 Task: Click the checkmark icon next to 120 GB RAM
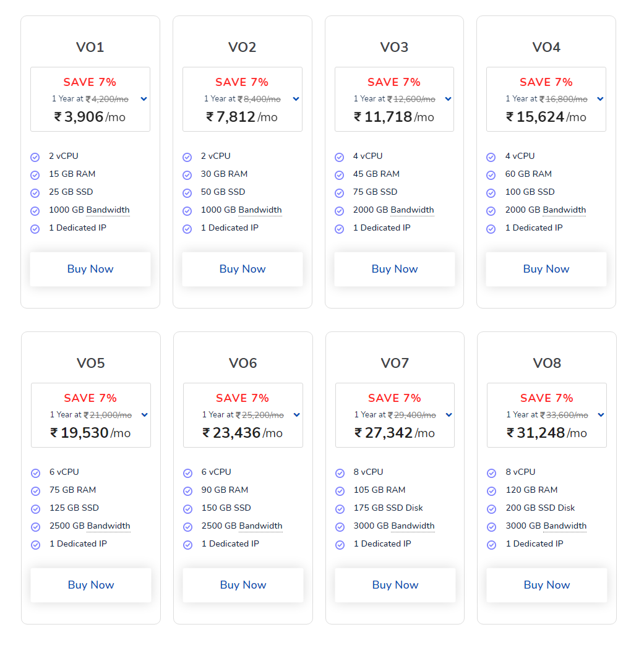tap(491, 491)
